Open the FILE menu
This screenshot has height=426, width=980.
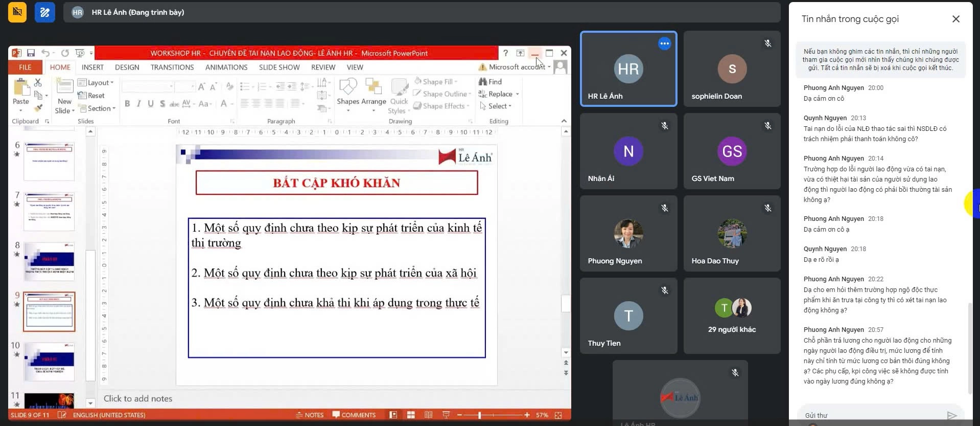pos(25,68)
